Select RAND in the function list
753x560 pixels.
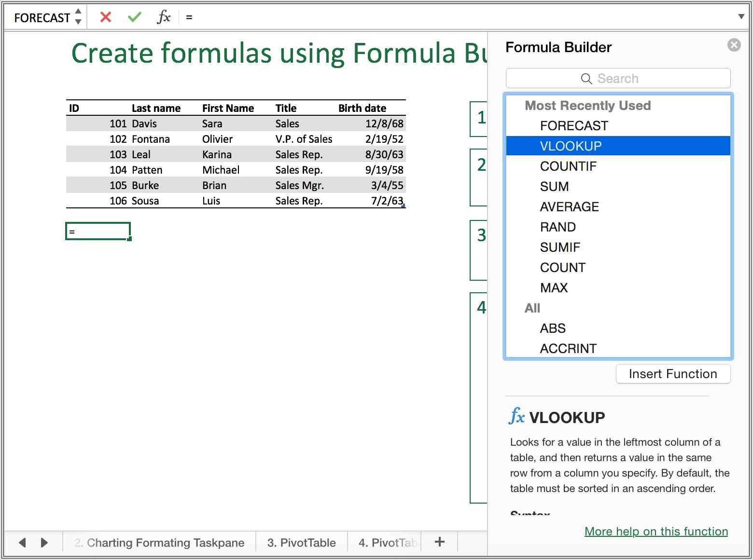[618, 227]
